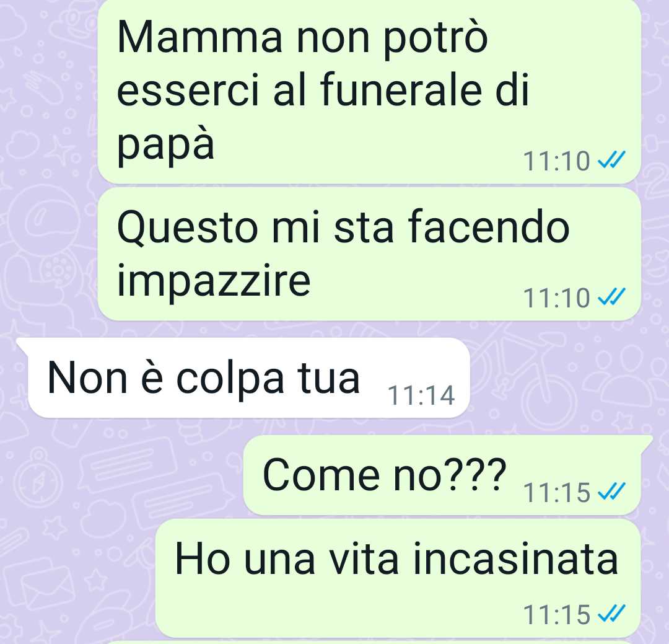This screenshot has height=644, width=669.
Task: Click the bicycle doodle in the chat wallpaper
Action: tap(525, 380)
